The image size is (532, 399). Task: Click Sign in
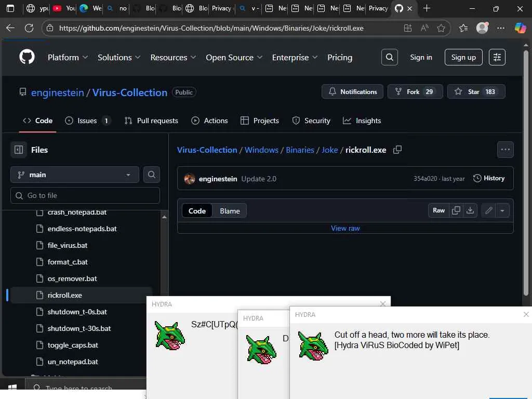(421, 57)
